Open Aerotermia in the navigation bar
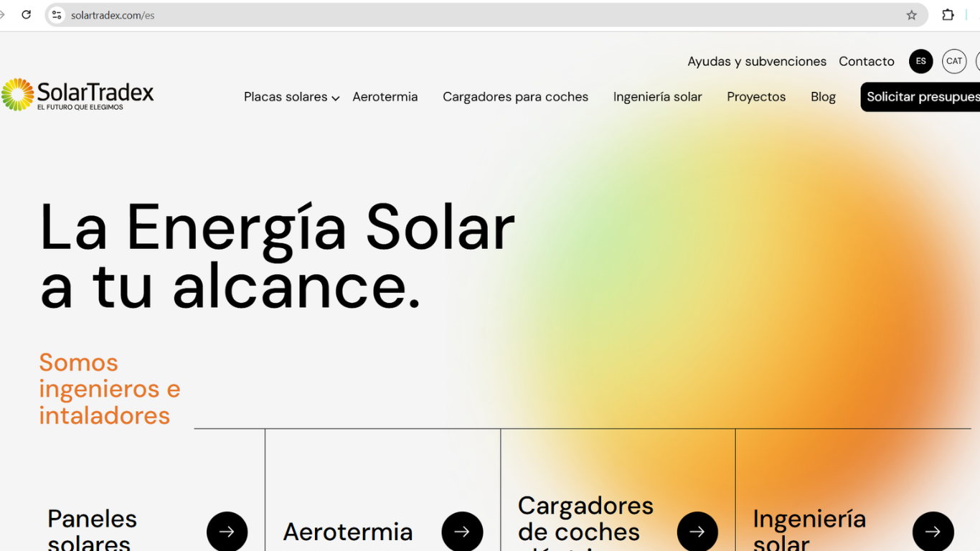Image resolution: width=980 pixels, height=551 pixels. pyautogui.click(x=385, y=97)
